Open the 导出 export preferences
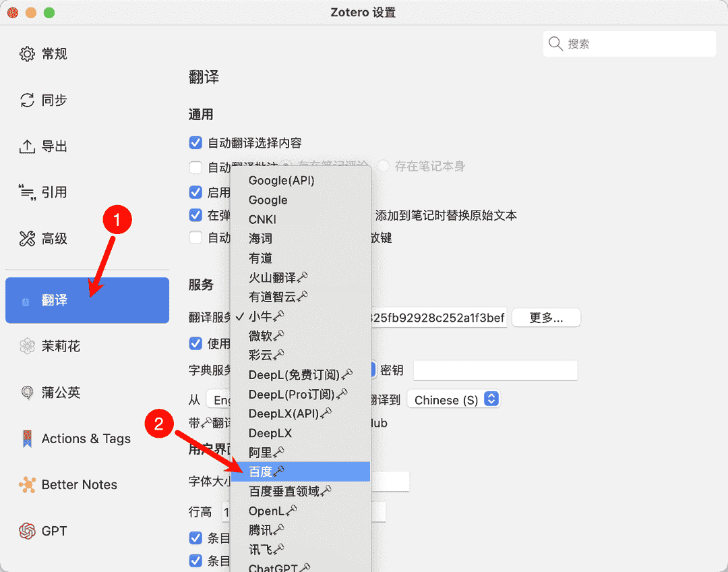Image resolution: width=728 pixels, height=572 pixels. [43, 146]
